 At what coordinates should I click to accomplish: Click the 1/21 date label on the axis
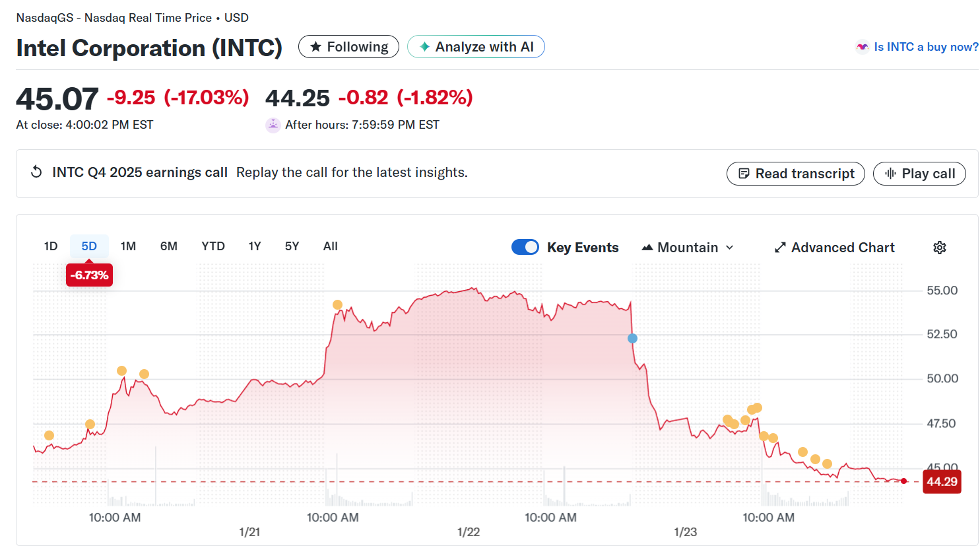(249, 532)
